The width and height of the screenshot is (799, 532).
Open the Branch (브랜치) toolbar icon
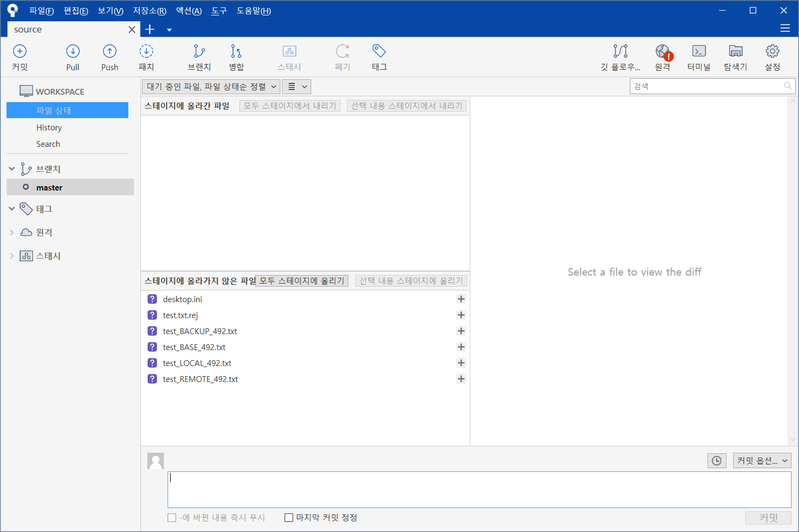(x=199, y=57)
